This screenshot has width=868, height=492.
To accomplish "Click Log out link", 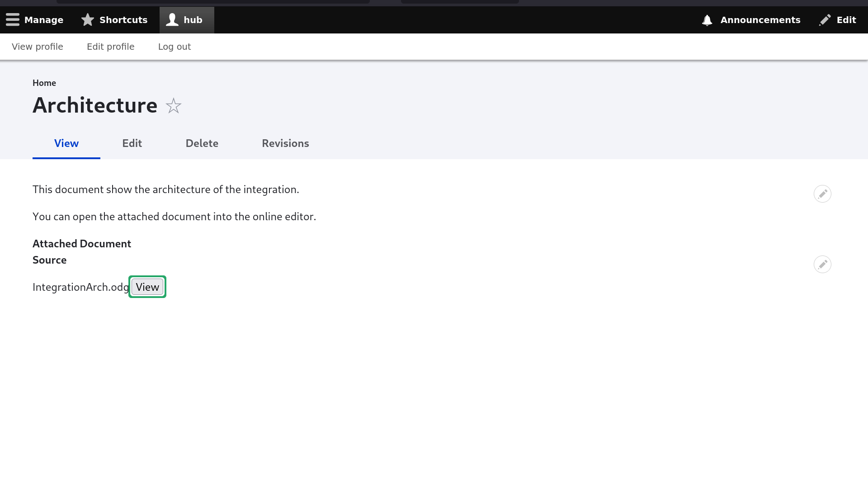I will pyautogui.click(x=175, y=47).
